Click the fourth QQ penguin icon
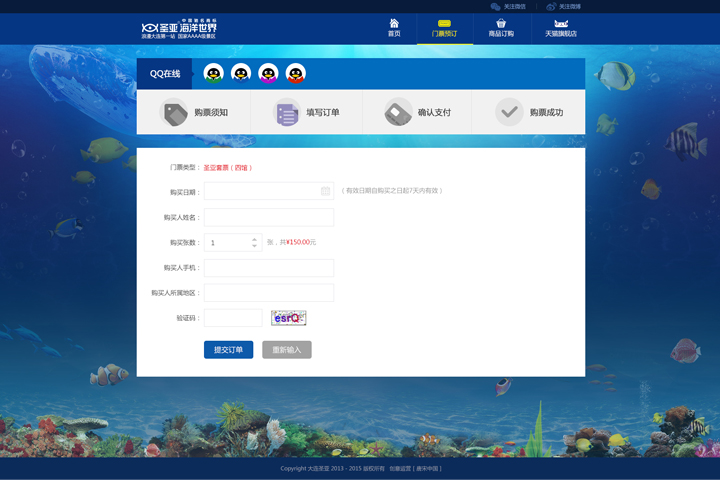 (x=295, y=73)
